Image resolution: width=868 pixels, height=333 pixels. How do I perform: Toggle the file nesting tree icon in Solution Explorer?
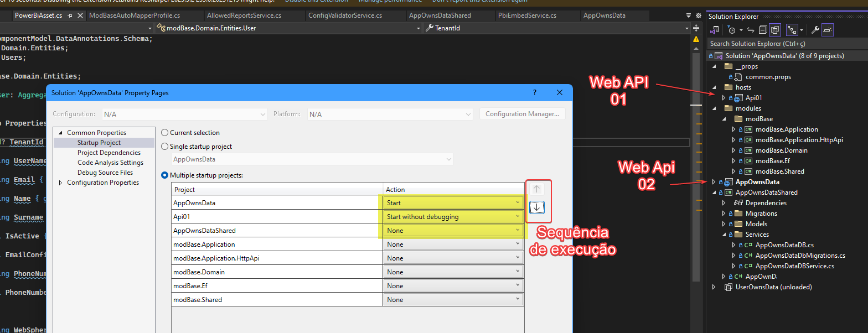tap(792, 29)
